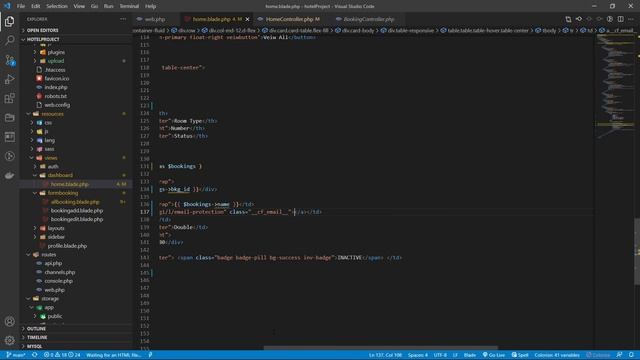Expand the layouts folder
The width and height of the screenshot is (640, 360).
pyautogui.click(x=56, y=228)
